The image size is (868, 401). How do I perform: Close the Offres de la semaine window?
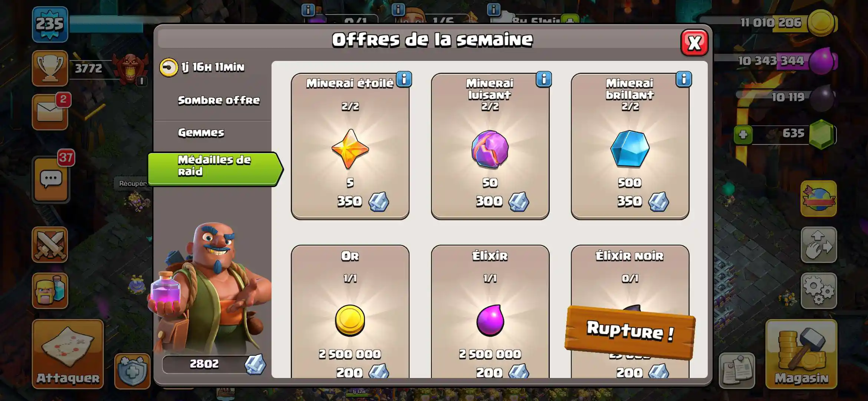(694, 43)
